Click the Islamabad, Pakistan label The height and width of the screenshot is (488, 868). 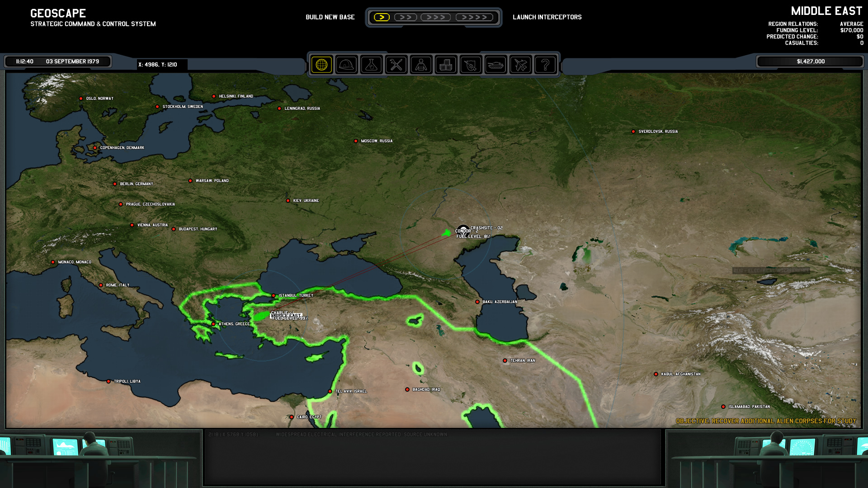click(x=749, y=407)
